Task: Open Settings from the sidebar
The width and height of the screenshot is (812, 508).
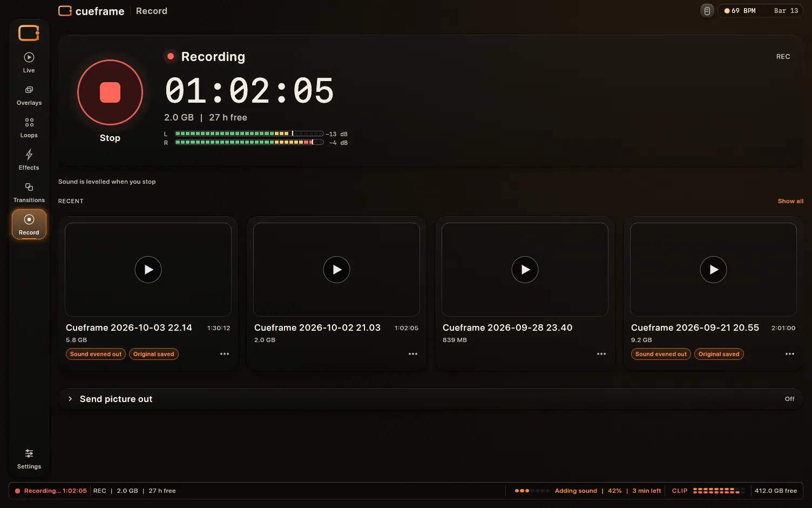Action: pyautogui.click(x=29, y=459)
